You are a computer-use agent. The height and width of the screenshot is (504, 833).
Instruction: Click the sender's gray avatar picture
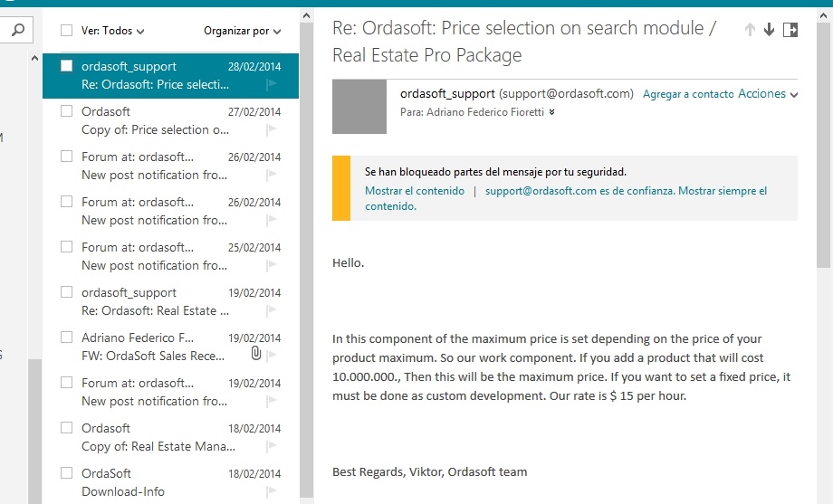(359, 106)
